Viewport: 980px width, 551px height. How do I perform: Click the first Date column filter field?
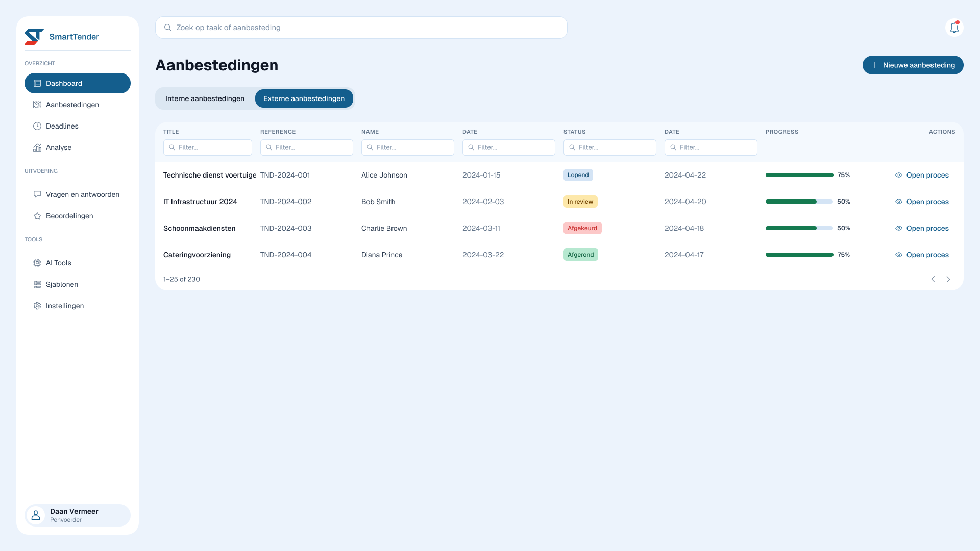pyautogui.click(x=509, y=147)
